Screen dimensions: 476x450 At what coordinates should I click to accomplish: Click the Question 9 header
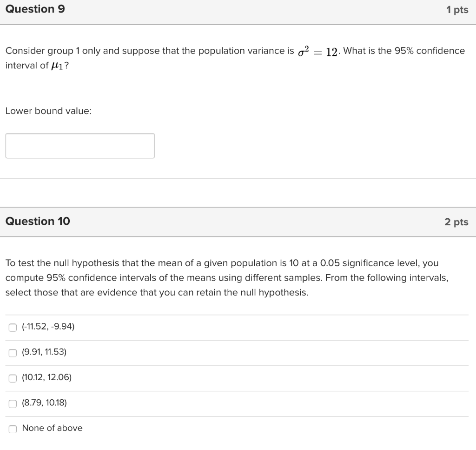(x=35, y=9)
